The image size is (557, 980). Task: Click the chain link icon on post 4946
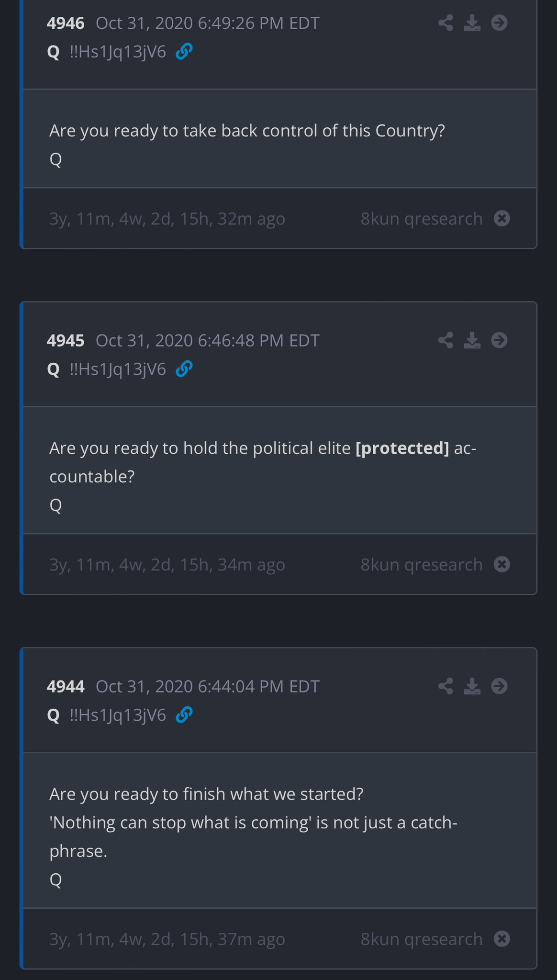click(184, 52)
